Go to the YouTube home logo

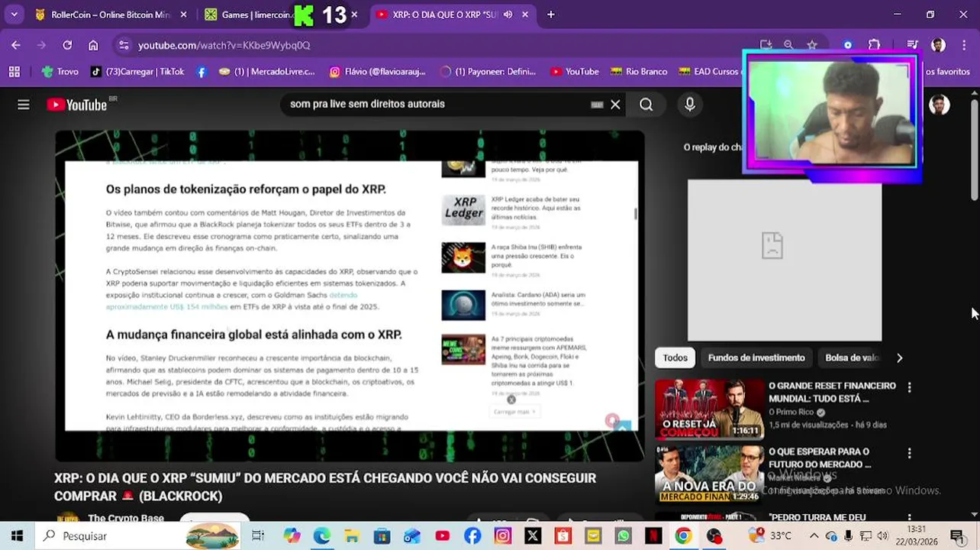pos(77,105)
